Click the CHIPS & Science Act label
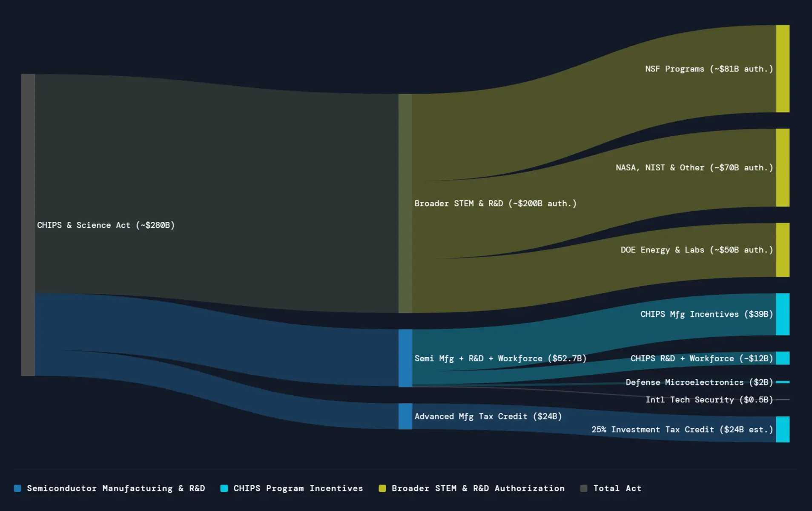The width and height of the screenshot is (812, 511). tap(105, 225)
